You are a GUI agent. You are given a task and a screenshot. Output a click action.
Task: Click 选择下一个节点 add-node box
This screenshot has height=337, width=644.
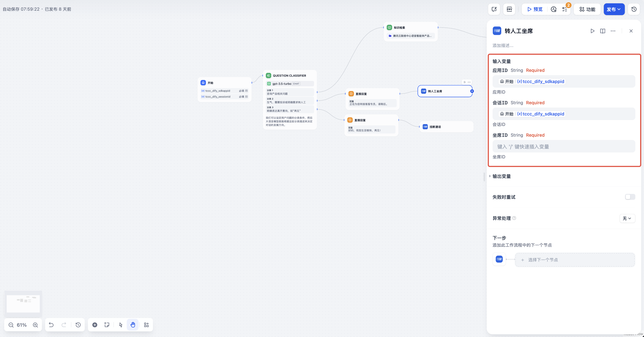(575, 260)
